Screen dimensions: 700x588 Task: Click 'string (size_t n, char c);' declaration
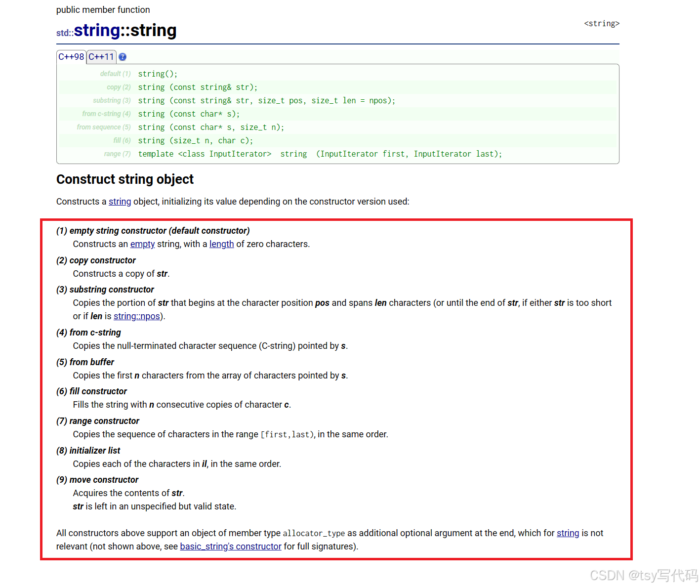coord(196,140)
